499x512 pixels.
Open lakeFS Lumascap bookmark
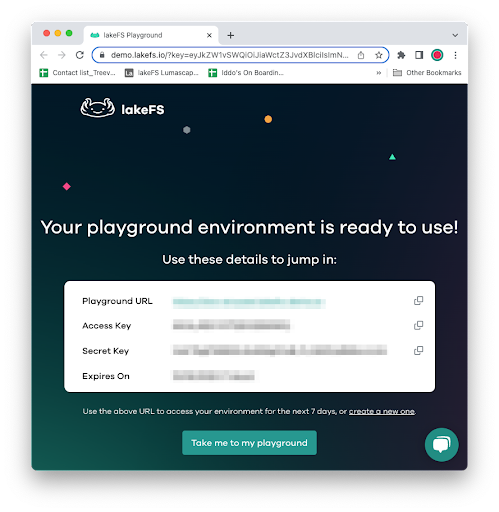click(162, 73)
